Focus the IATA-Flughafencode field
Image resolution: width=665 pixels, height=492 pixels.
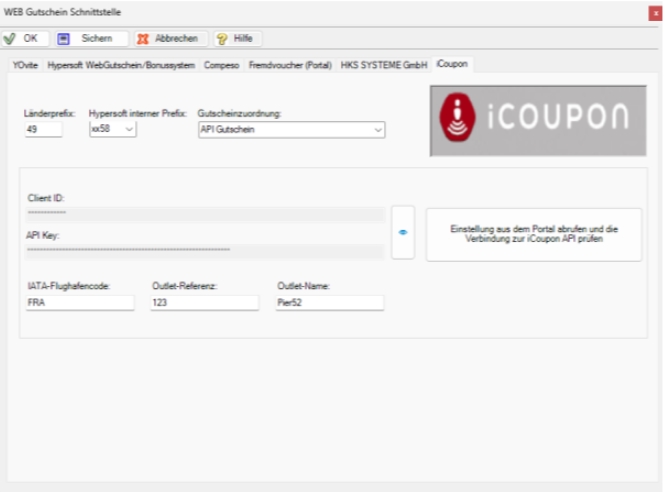click(x=79, y=303)
